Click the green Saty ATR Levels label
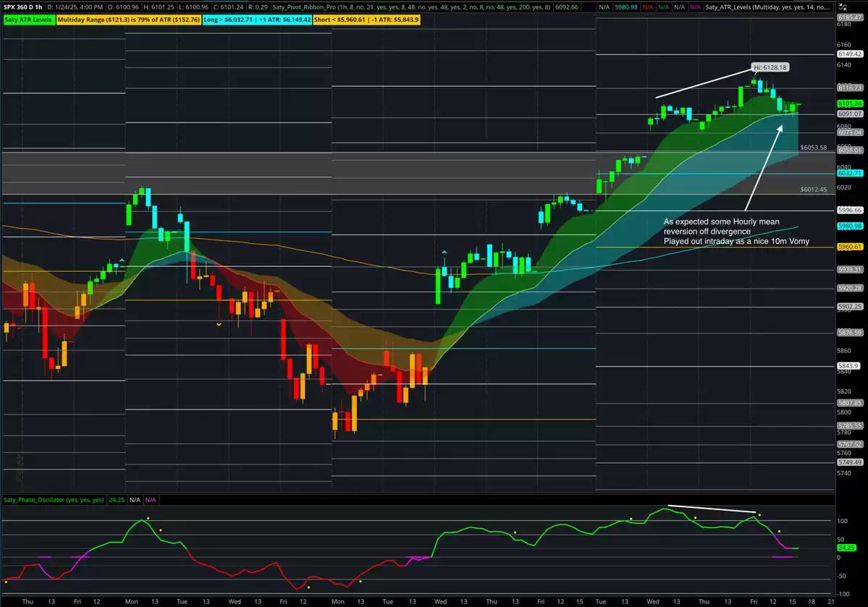The width and height of the screenshot is (868, 607). (28, 20)
